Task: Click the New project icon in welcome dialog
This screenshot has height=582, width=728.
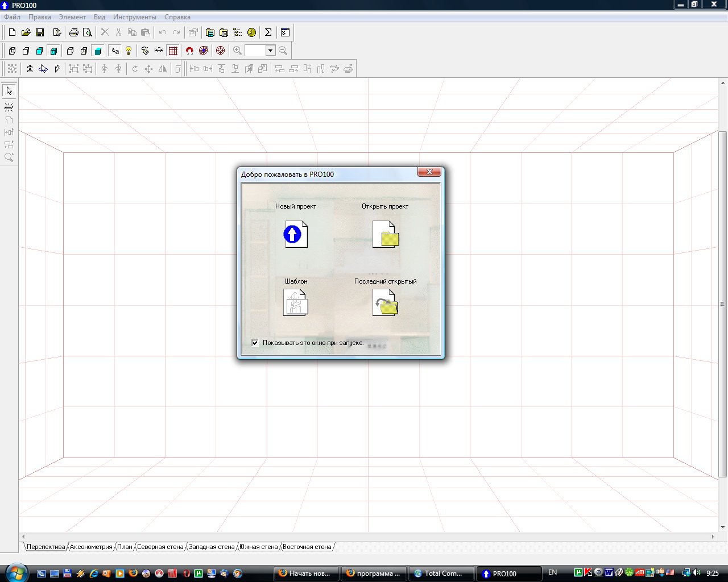Action: coord(296,234)
